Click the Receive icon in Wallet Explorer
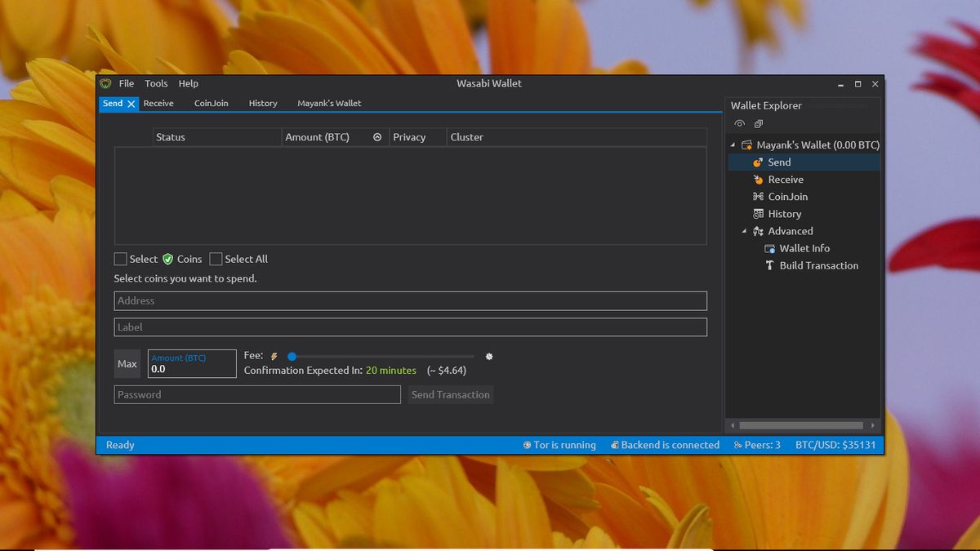This screenshot has width=980, height=551. click(758, 180)
